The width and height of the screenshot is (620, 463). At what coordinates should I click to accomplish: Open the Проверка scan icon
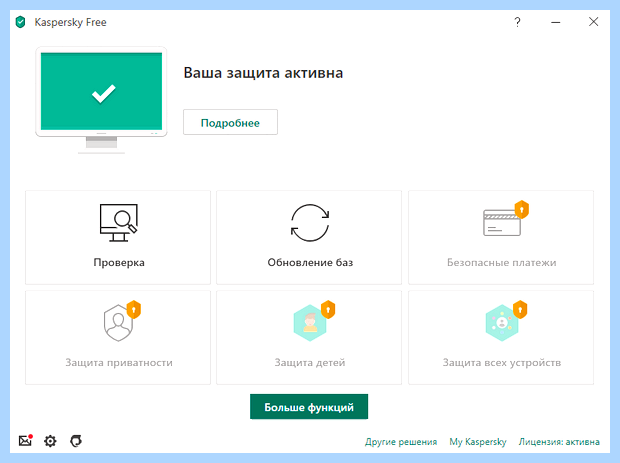[119, 223]
